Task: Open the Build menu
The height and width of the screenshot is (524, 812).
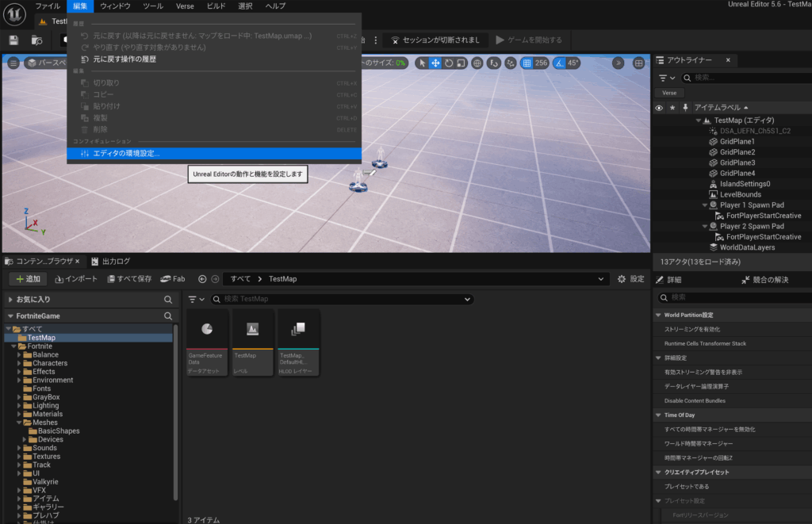Action: [x=216, y=6]
